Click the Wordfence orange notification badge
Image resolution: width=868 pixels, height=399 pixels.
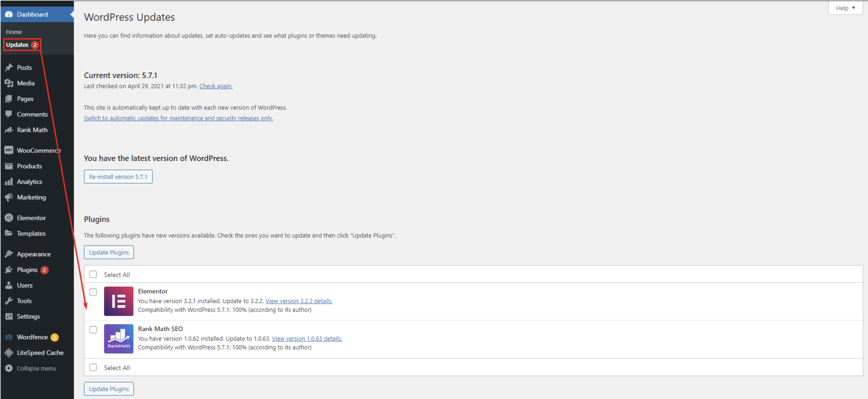pos(55,337)
